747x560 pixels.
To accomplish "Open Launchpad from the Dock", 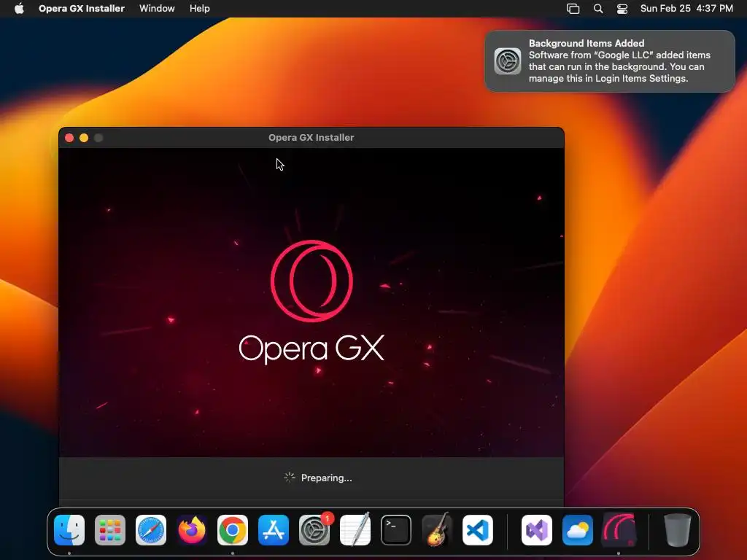I will pyautogui.click(x=110, y=530).
